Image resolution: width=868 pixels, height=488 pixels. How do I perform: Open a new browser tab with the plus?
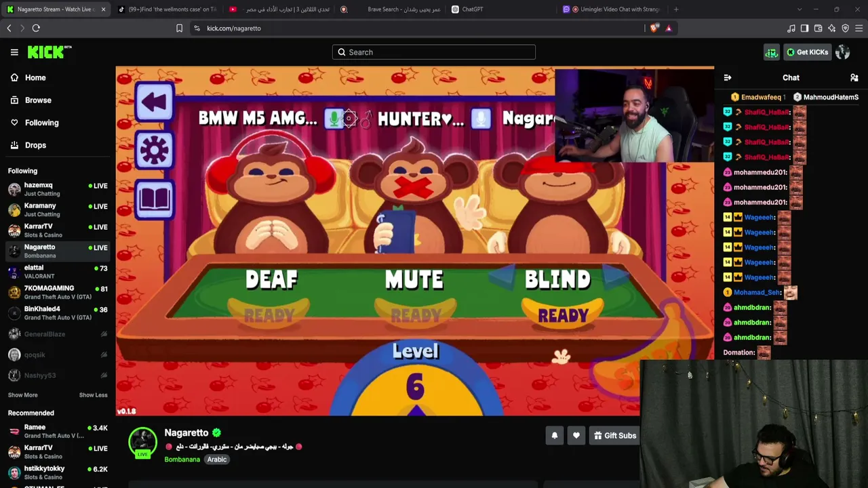pyautogui.click(x=676, y=9)
